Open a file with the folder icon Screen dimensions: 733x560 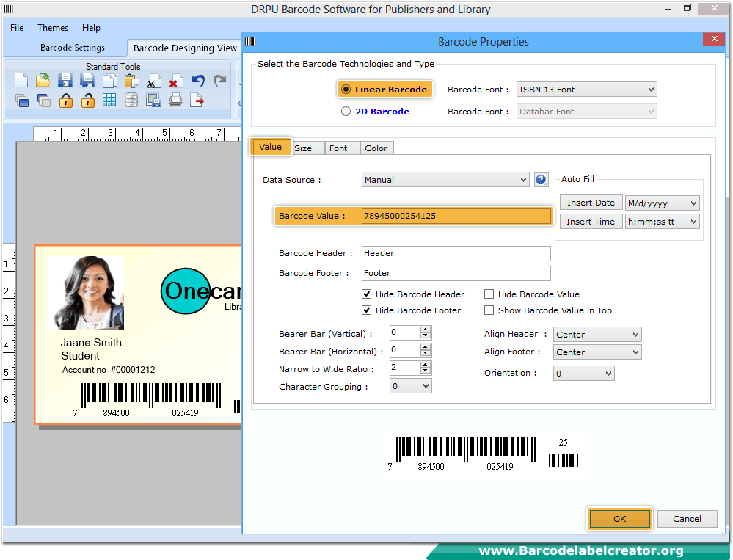coord(43,81)
